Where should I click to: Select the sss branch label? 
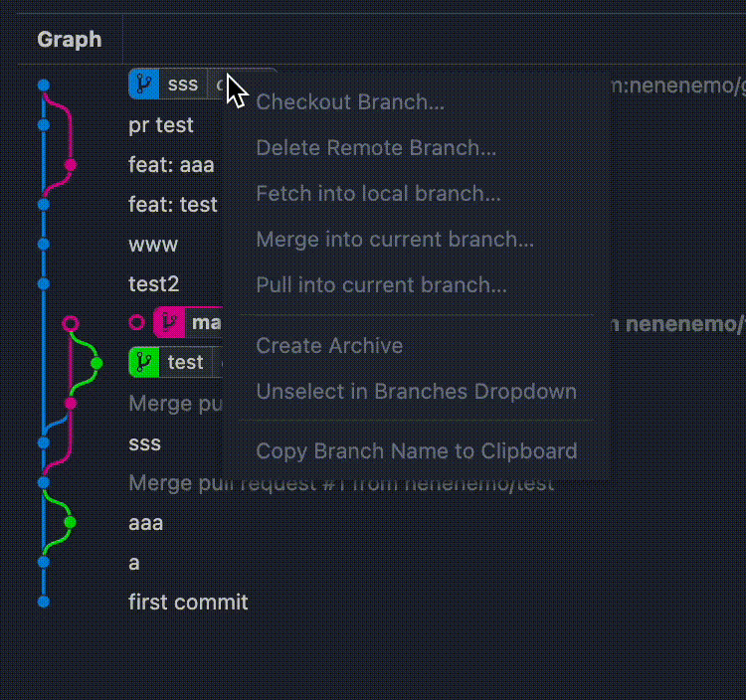(x=183, y=85)
